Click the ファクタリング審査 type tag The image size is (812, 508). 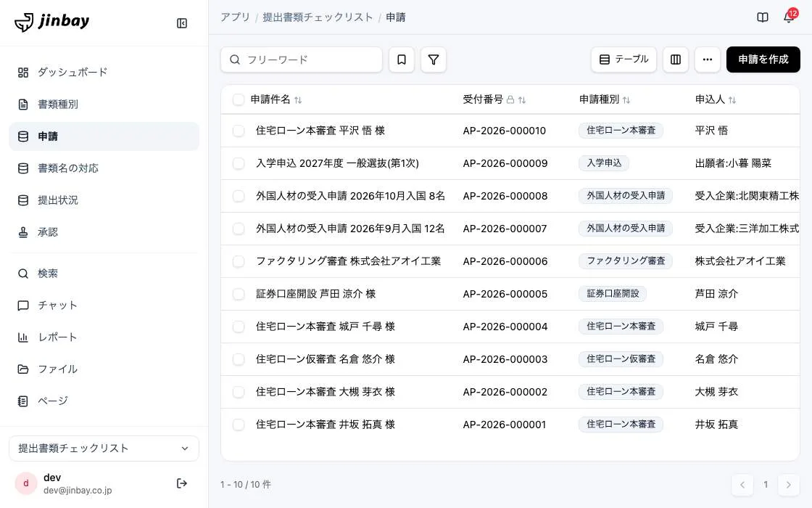(626, 261)
